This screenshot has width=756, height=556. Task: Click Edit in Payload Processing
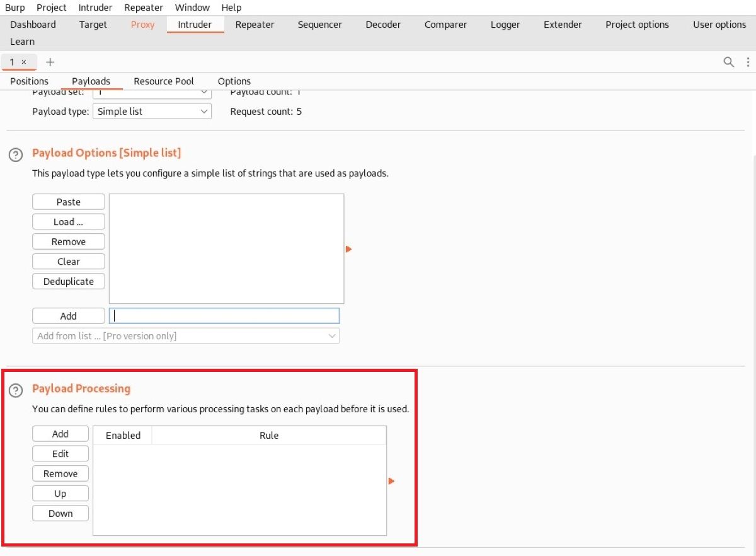(60, 454)
